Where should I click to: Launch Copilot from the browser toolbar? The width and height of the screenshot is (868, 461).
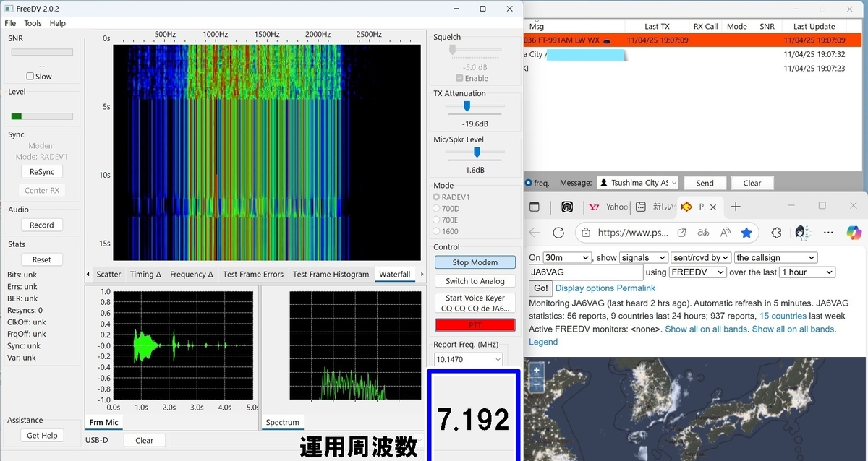click(854, 233)
